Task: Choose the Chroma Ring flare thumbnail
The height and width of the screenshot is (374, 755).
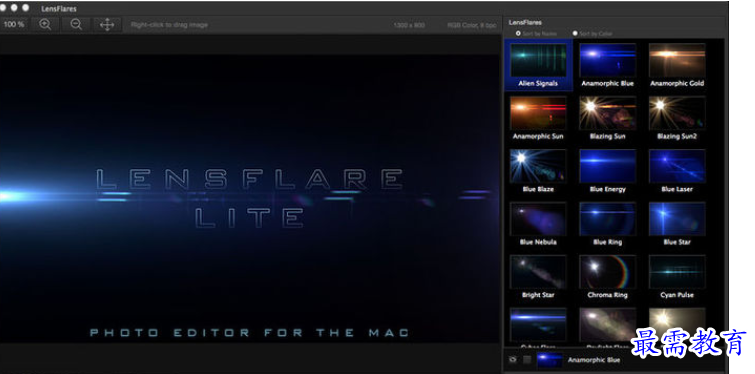Action: tap(608, 271)
